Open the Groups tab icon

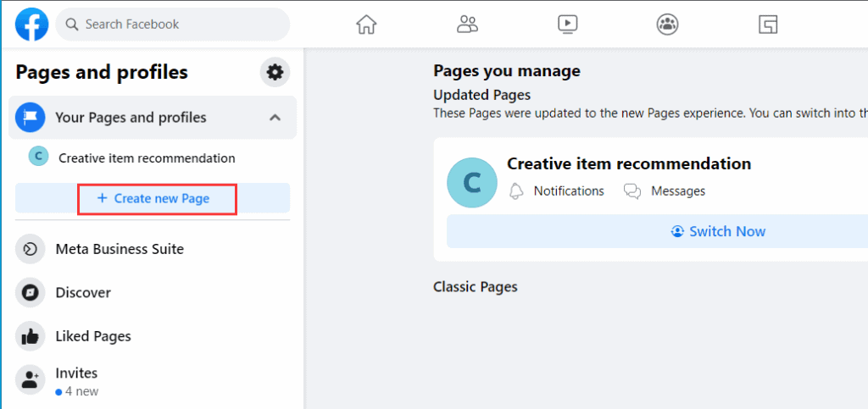pyautogui.click(x=668, y=25)
